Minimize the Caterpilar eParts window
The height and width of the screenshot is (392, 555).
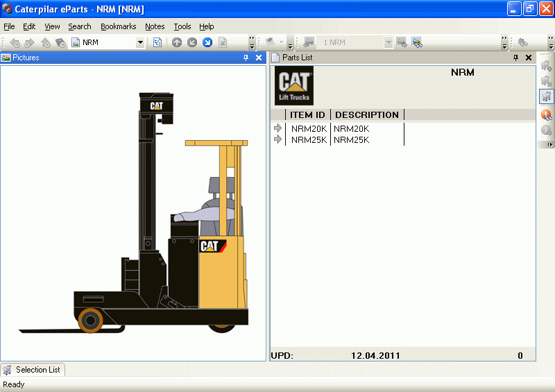click(513, 9)
